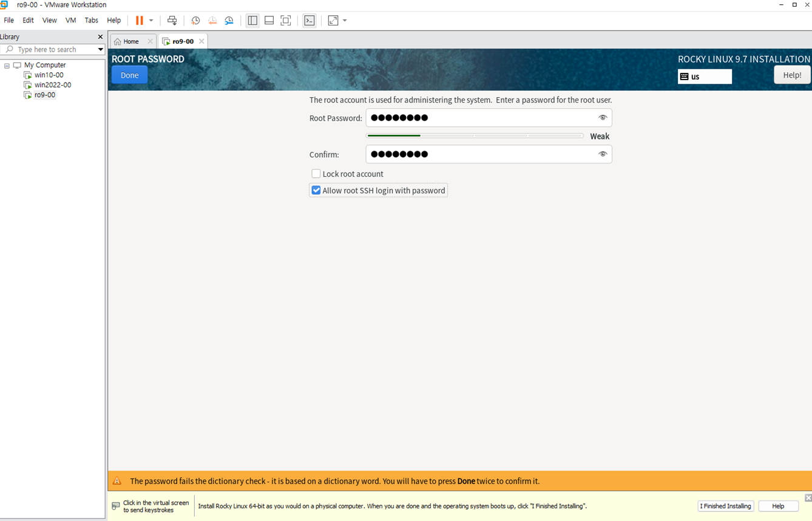The width and height of the screenshot is (812, 521).
Task: Pause the virtual machine with the orange pause icon
Action: pyautogui.click(x=139, y=21)
